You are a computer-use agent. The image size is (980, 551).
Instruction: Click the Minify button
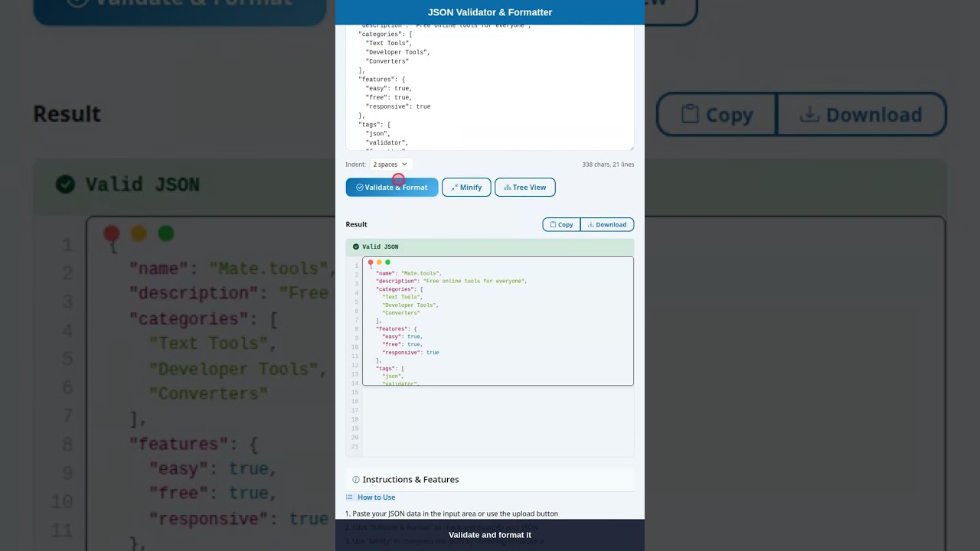pos(466,187)
